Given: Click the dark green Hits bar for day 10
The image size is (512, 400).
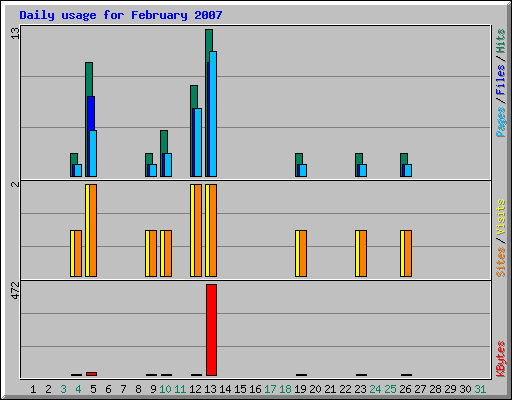Looking at the screenshot, I should (x=164, y=142).
